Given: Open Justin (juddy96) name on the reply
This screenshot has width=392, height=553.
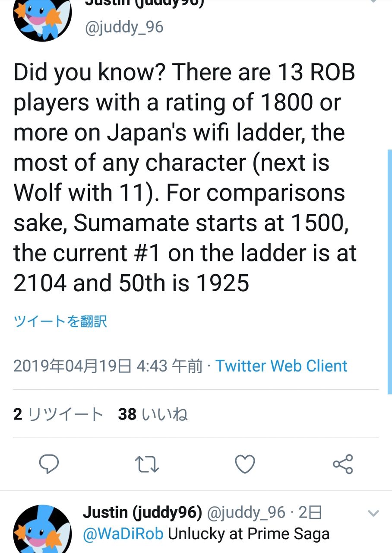Looking at the screenshot, I should click(142, 513).
